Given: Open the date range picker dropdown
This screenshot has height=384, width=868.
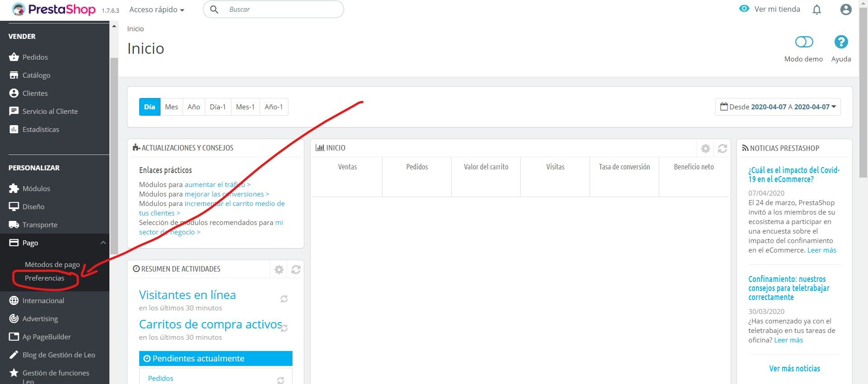Looking at the screenshot, I should [778, 107].
